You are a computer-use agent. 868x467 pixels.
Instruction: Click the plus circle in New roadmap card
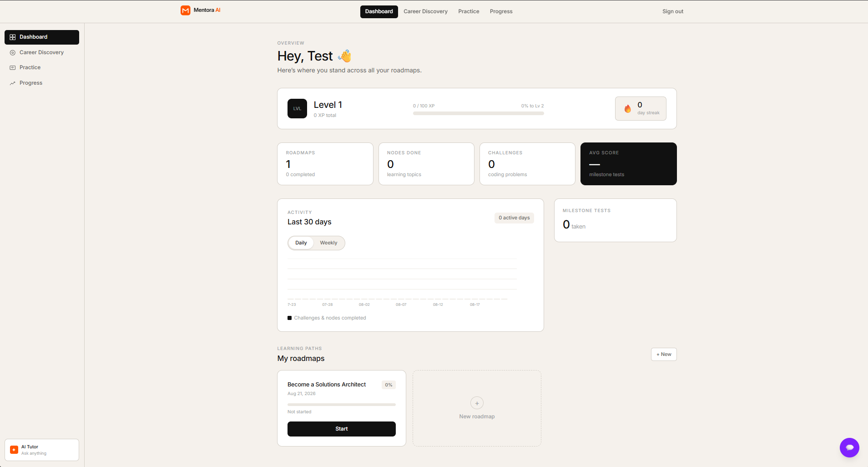point(477,403)
